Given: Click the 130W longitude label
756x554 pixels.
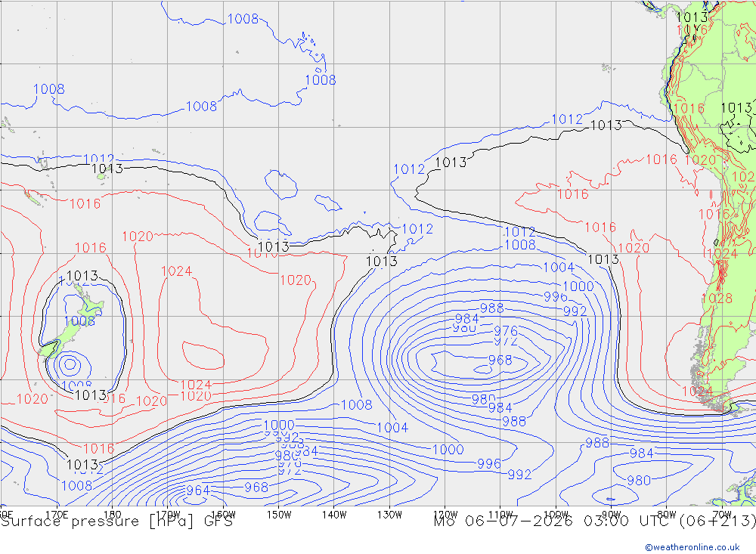Looking at the screenshot, I should pyautogui.click(x=389, y=515).
